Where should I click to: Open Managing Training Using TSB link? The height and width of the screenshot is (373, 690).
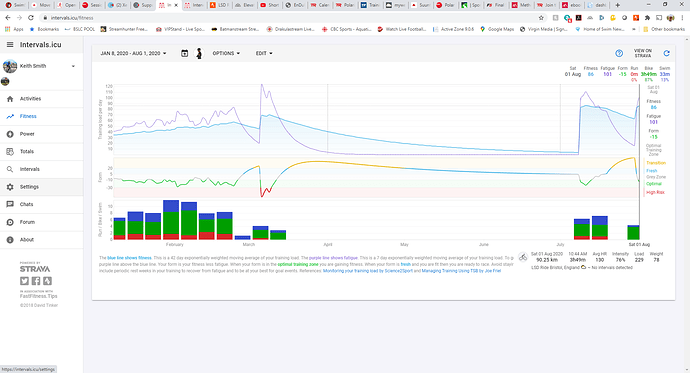click(x=461, y=271)
